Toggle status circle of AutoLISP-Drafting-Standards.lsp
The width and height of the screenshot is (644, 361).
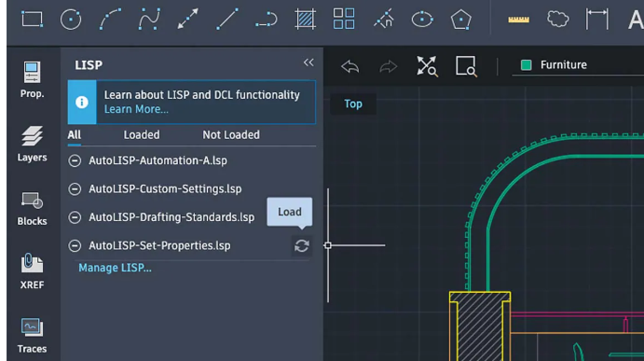(x=75, y=217)
